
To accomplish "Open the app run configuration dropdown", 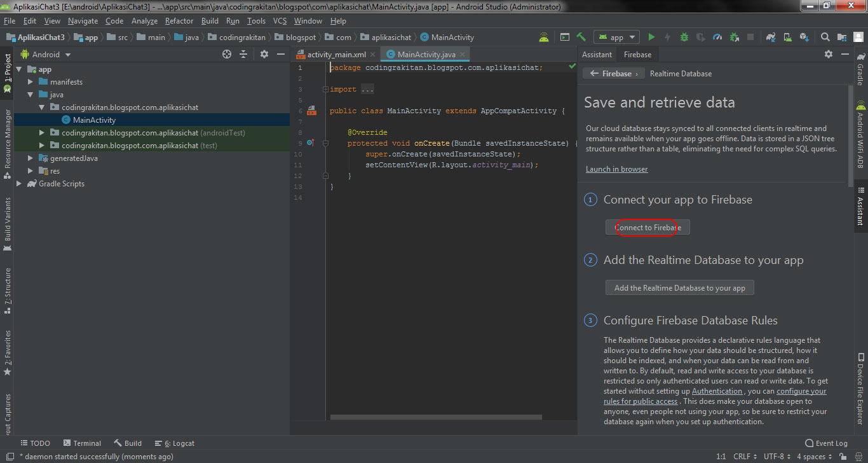I will click(615, 37).
